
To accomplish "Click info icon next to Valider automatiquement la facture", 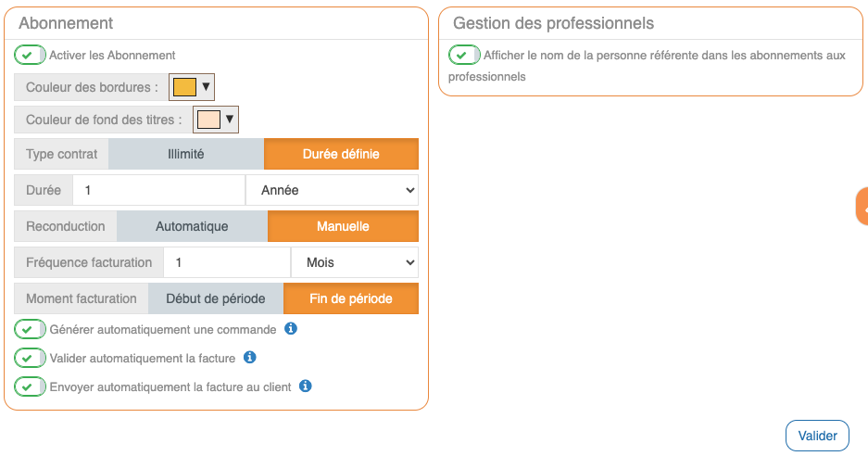I will (x=249, y=358).
